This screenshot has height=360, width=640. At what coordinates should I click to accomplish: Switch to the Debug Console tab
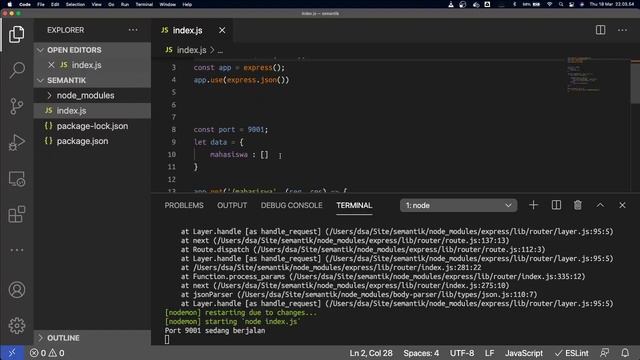291,205
